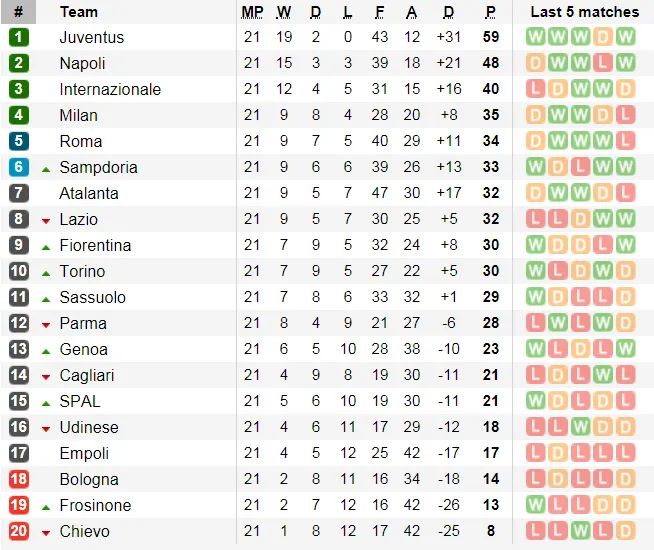Open the Napoli team link

pyautogui.click(x=82, y=63)
